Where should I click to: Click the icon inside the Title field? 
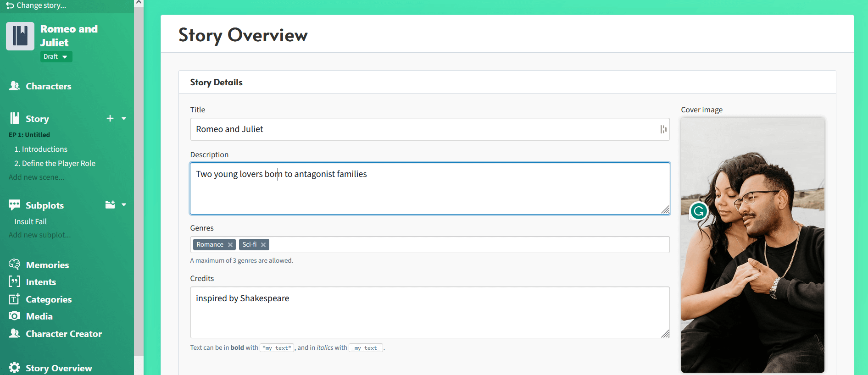(x=663, y=129)
